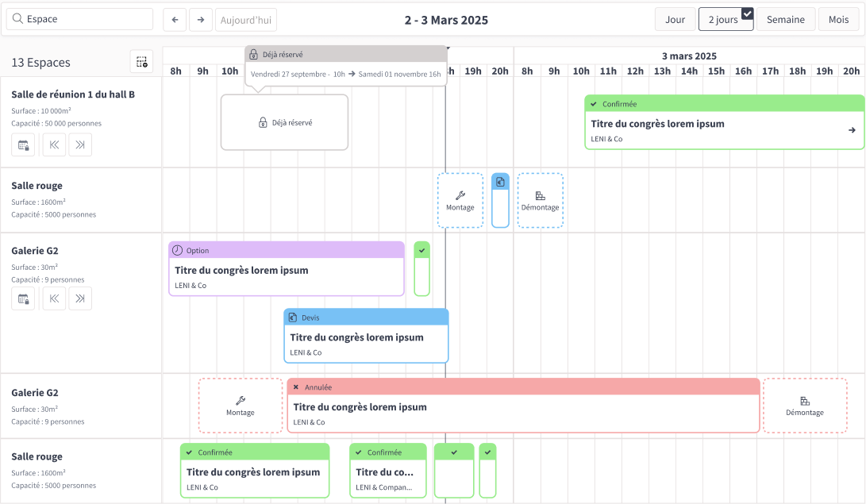This screenshot has height=504, width=866.
Task: Click the double-left chevron icon under Galerie G2
Action: click(x=54, y=298)
